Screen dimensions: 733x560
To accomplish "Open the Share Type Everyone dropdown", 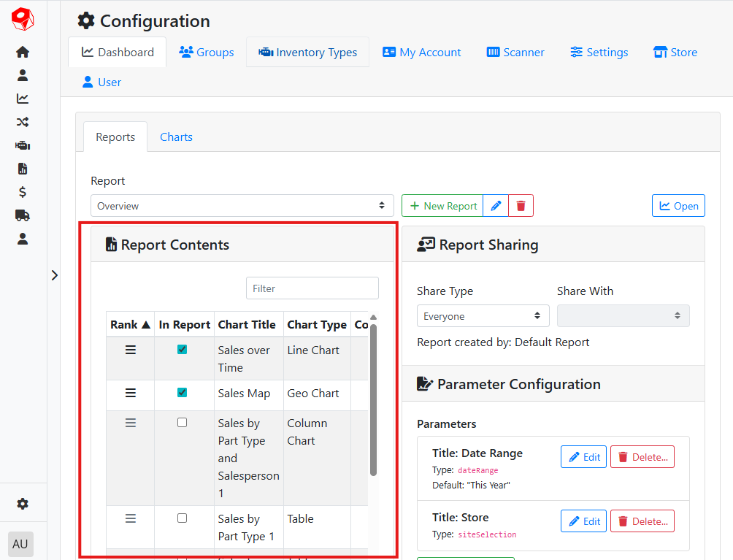I will 482,316.
